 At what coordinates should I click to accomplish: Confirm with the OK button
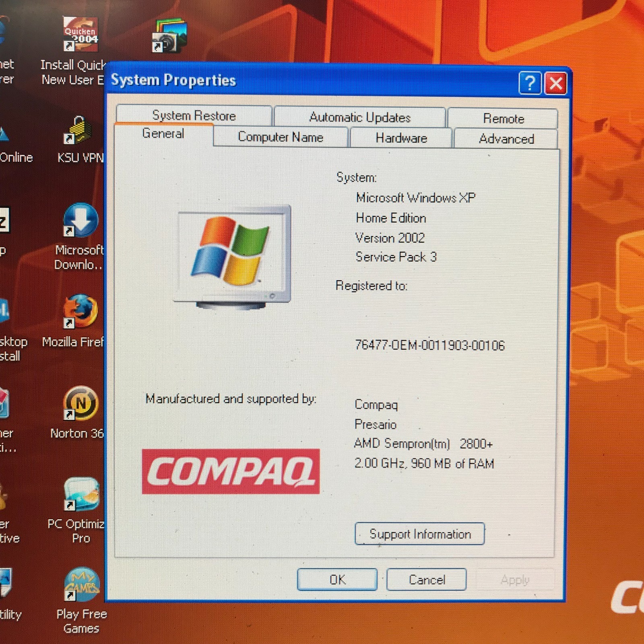click(x=337, y=580)
